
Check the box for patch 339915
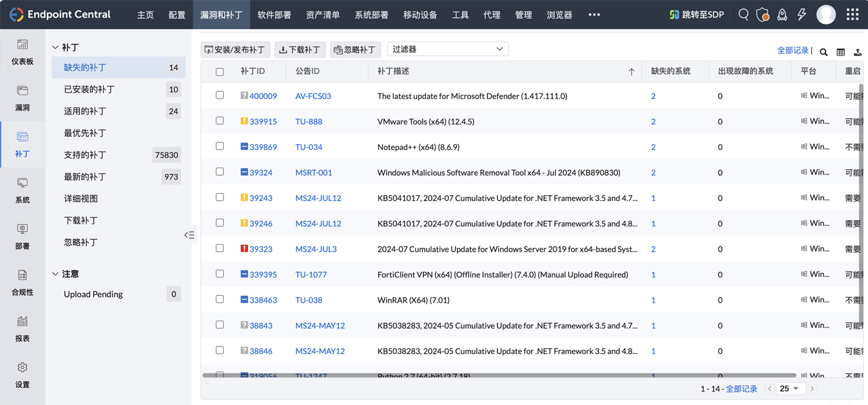220,120
